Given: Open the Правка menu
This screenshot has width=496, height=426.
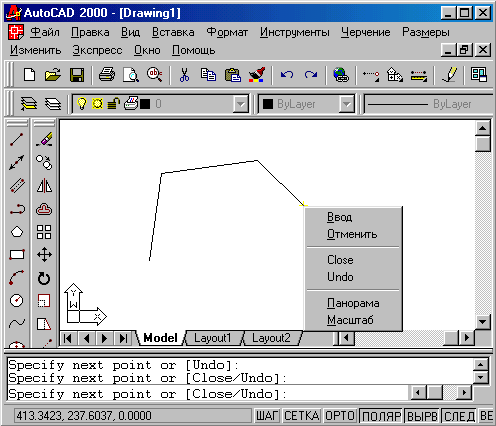Looking at the screenshot, I should (90, 32).
